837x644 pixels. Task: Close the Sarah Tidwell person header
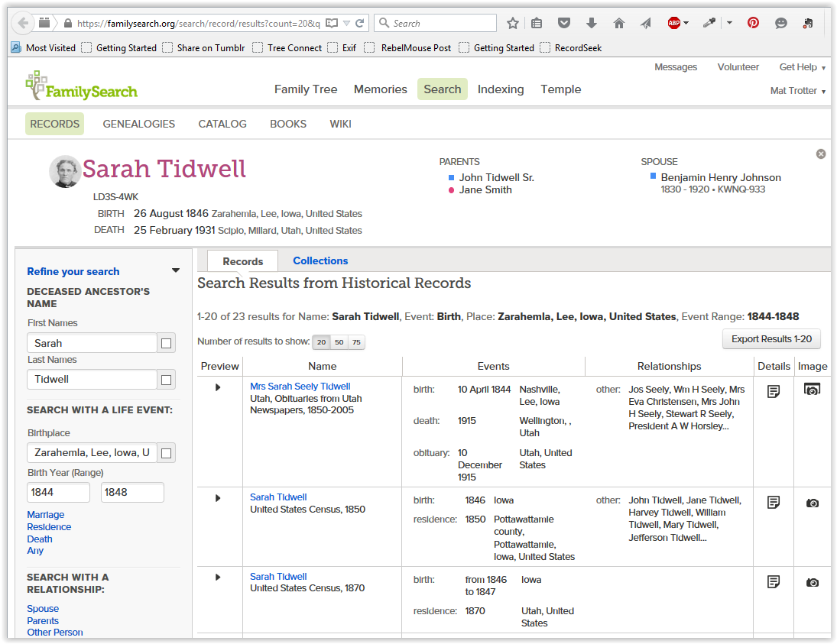click(821, 154)
